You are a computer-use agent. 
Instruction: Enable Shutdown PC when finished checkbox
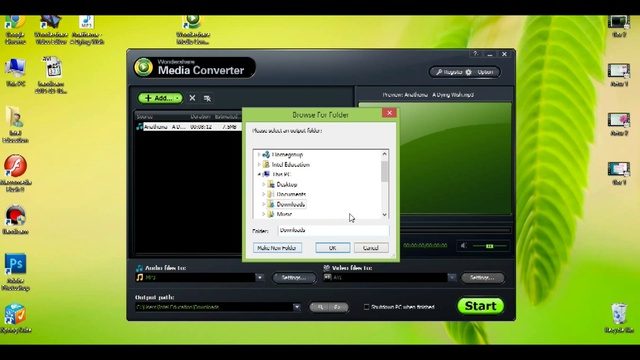[367, 307]
